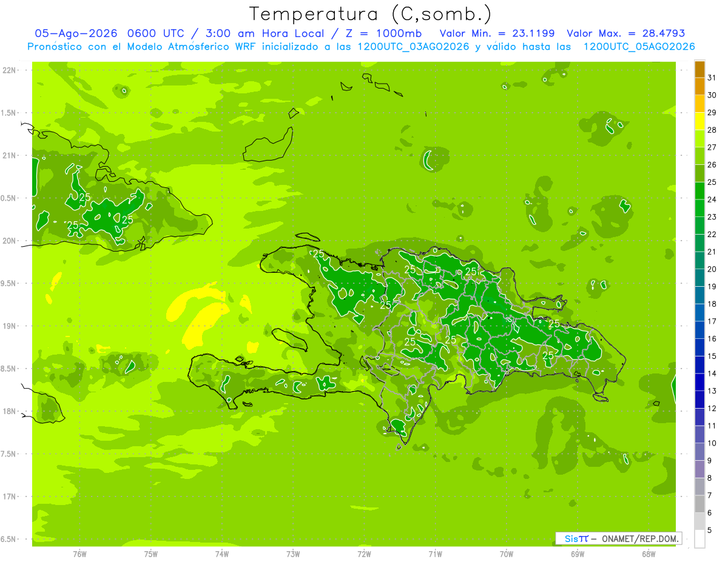The width and height of the screenshot is (728, 562).
Task: Click the Valor Min. = 23.1199 text
Action: click(497, 33)
